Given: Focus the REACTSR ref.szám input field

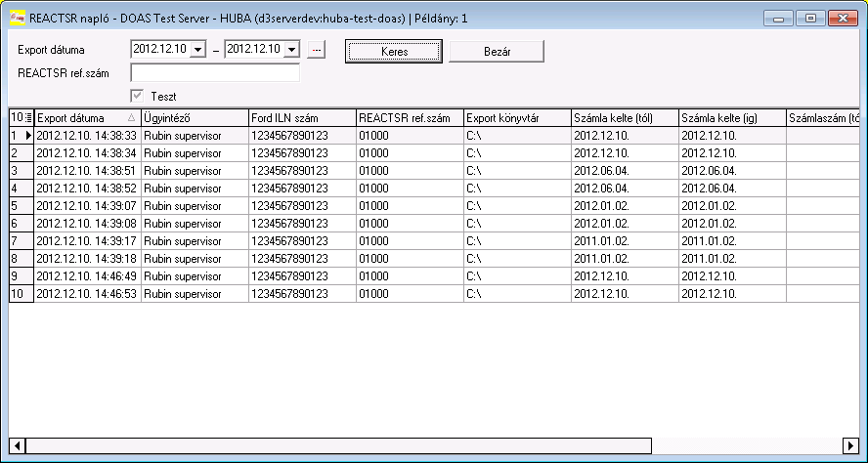Looking at the screenshot, I should coord(215,73).
